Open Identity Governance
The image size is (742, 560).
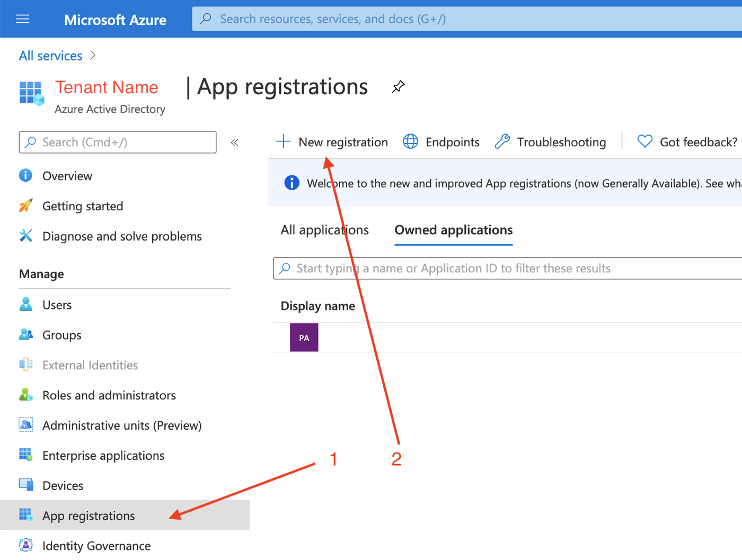96,546
